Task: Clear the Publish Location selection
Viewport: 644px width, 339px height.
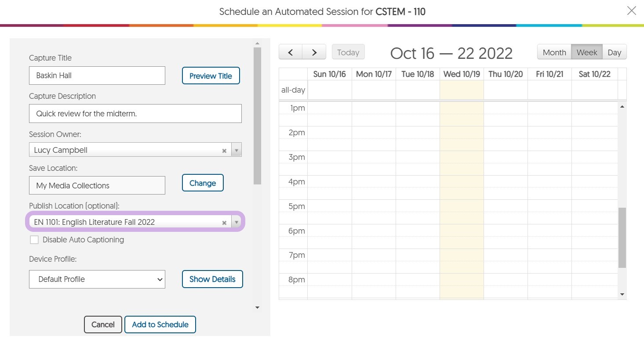Action: tap(224, 223)
